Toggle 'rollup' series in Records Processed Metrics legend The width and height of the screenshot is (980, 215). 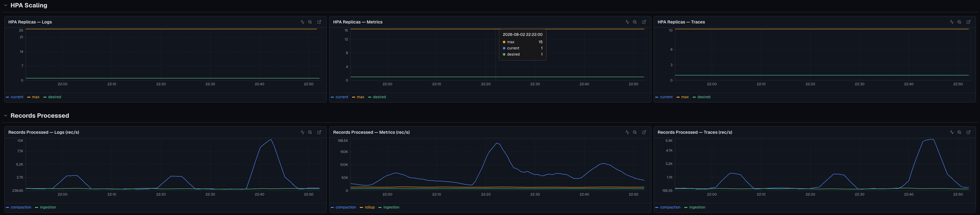point(367,207)
